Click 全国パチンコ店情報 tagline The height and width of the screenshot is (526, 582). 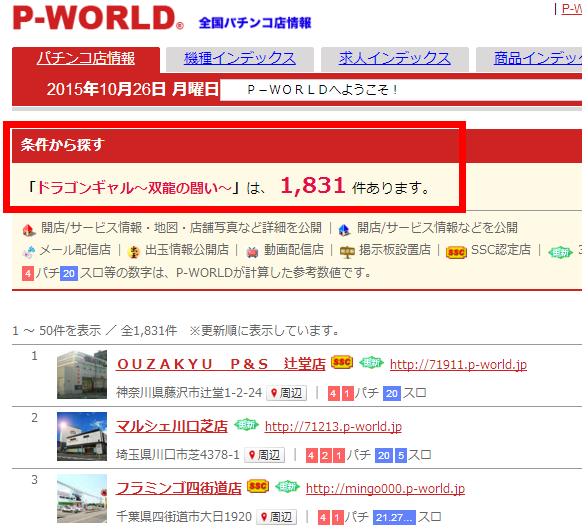pos(255,23)
